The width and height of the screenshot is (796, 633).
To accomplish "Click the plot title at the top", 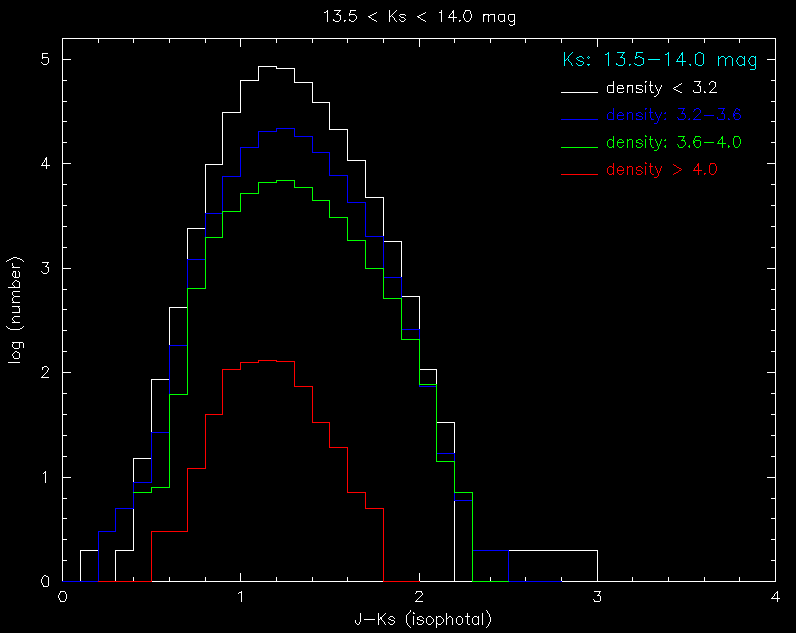I will 398,17.
